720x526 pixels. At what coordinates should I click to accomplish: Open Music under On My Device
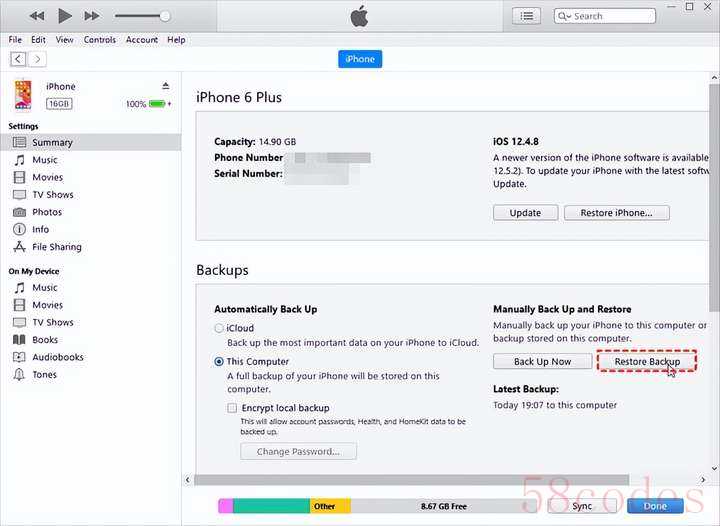pos(45,288)
